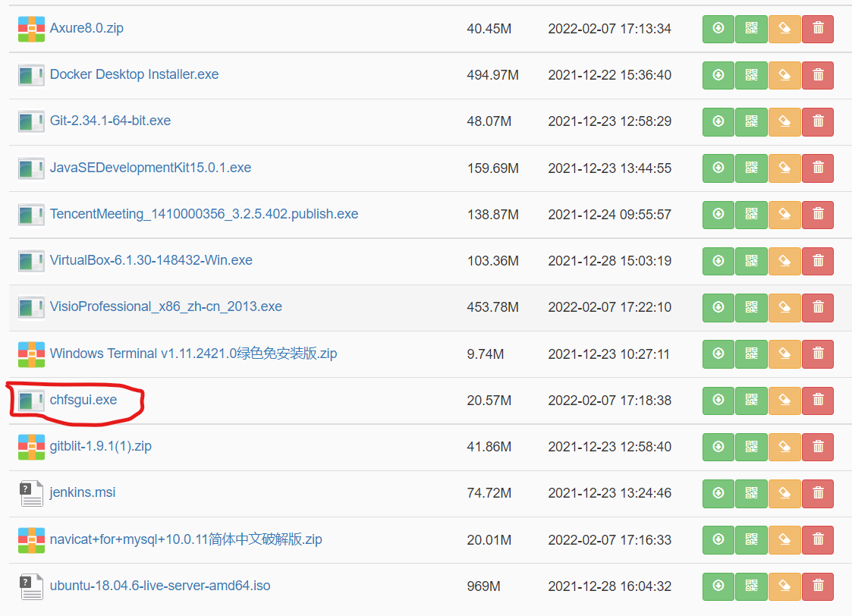Download the ubuntu-18.04.6 iso with the green icon
Image resolution: width=852 pixels, height=616 pixels.
[718, 586]
